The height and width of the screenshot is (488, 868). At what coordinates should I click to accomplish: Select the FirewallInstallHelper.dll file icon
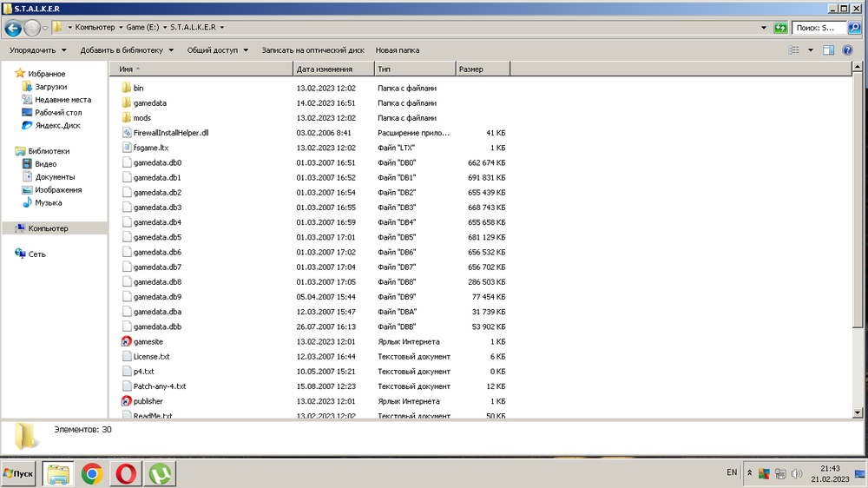(x=126, y=132)
